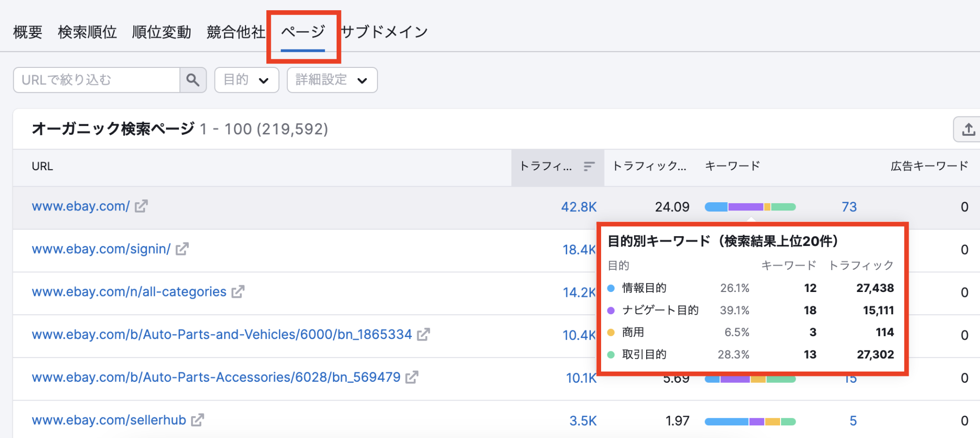Open the 概要 tab
This screenshot has height=438, width=980.
[x=28, y=32]
